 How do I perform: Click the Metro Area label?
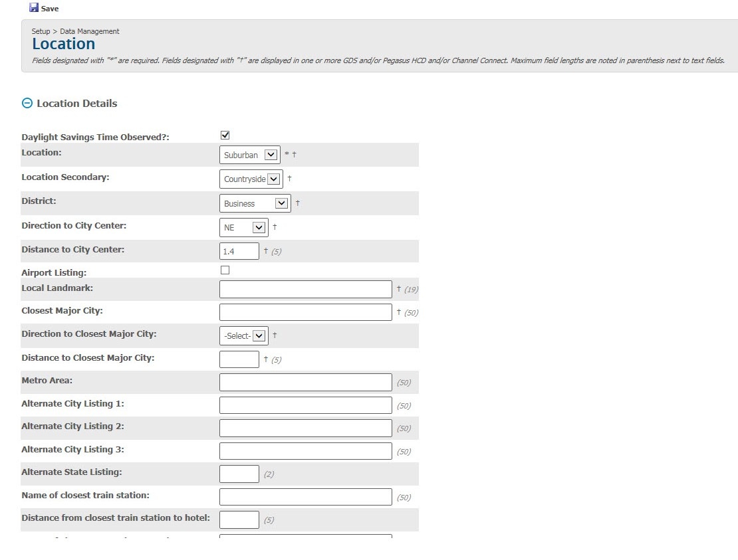point(47,380)
